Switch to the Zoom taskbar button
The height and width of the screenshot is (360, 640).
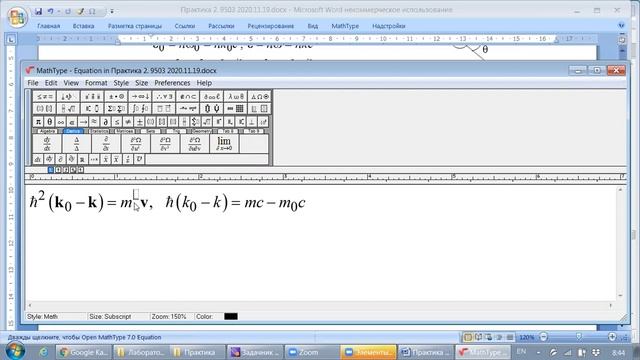click(311, 352)
